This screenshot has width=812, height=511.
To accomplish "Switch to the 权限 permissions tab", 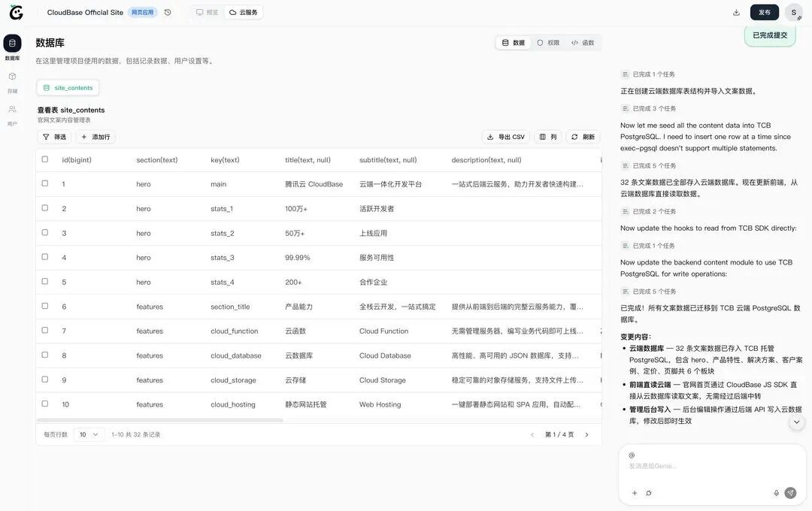I will tap(548, 43).
